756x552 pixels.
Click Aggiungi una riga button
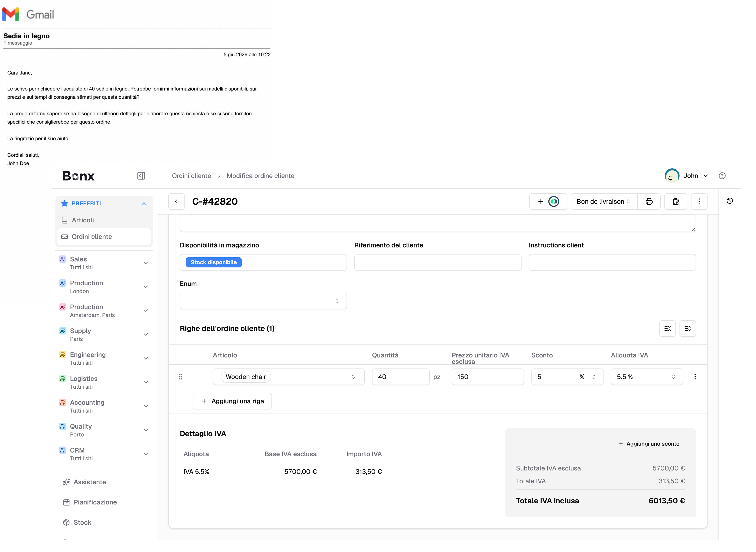pyautogui.click(x=232, y=401)
